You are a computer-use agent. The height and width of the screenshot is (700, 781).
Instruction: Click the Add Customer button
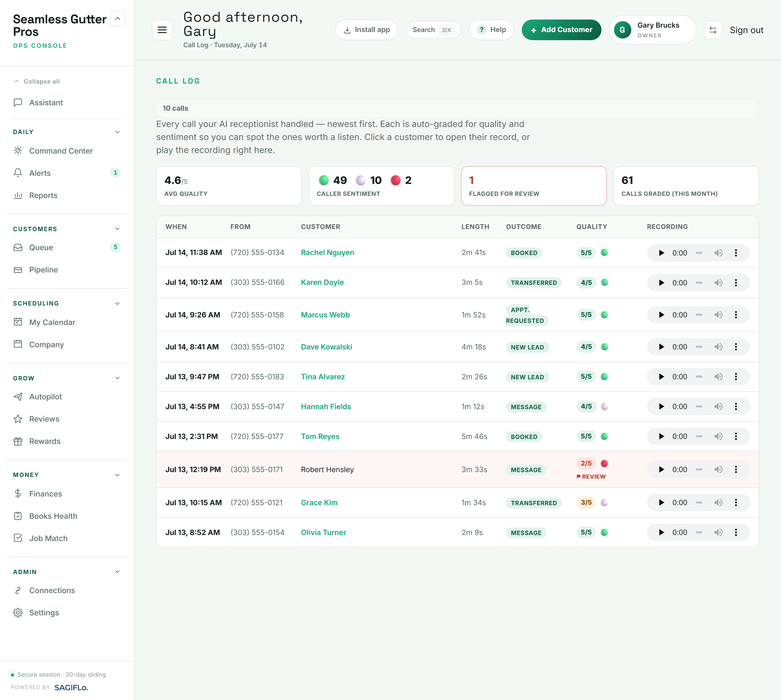[x=562, y=30]
